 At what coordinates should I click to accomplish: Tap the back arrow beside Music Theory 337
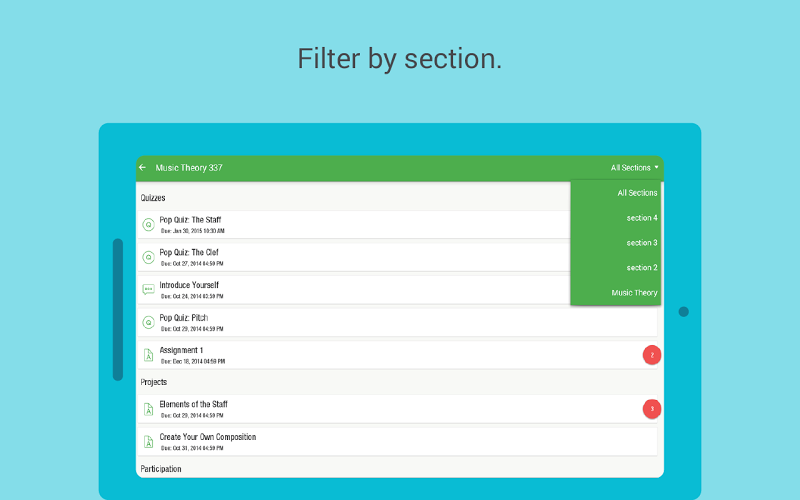click(x=142, y=168)
